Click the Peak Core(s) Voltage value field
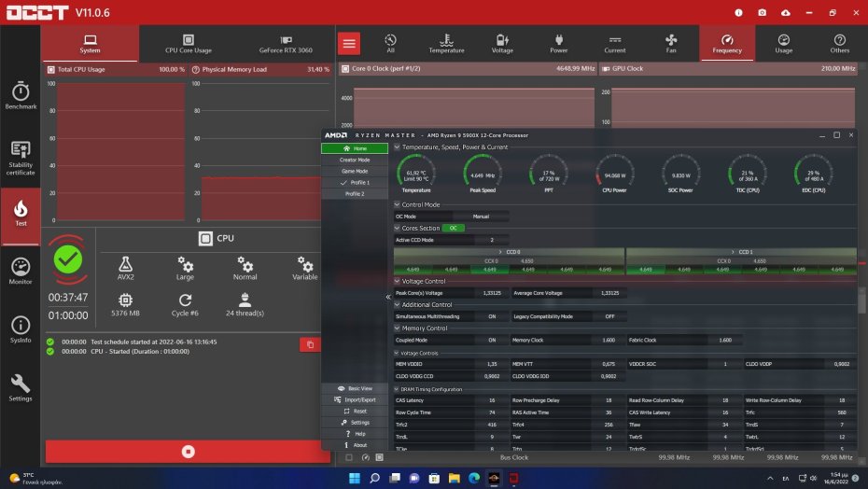This screenshot has height=489, width=868. coord(492,294)
